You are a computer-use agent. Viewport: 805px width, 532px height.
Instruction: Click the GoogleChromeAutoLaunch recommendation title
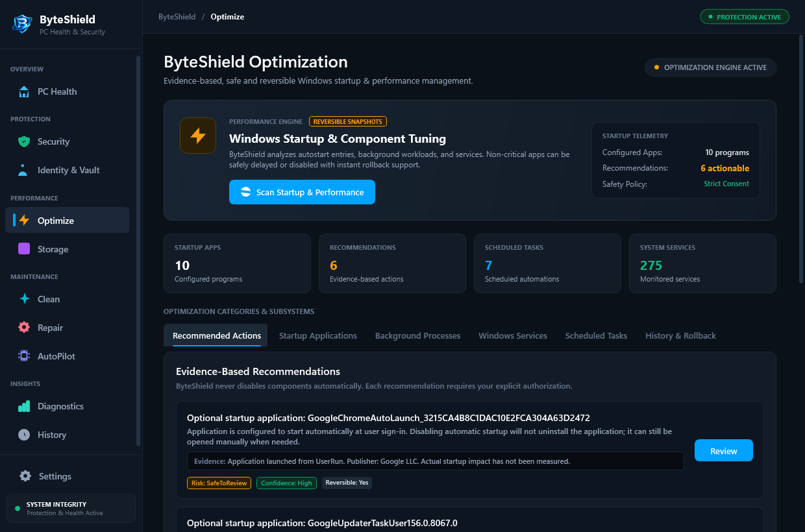388,418
